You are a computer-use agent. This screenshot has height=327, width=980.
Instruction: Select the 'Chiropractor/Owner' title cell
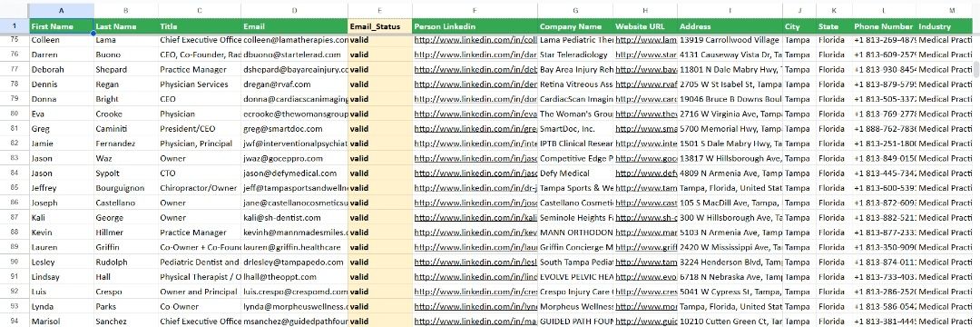click(x=200, y=188)
